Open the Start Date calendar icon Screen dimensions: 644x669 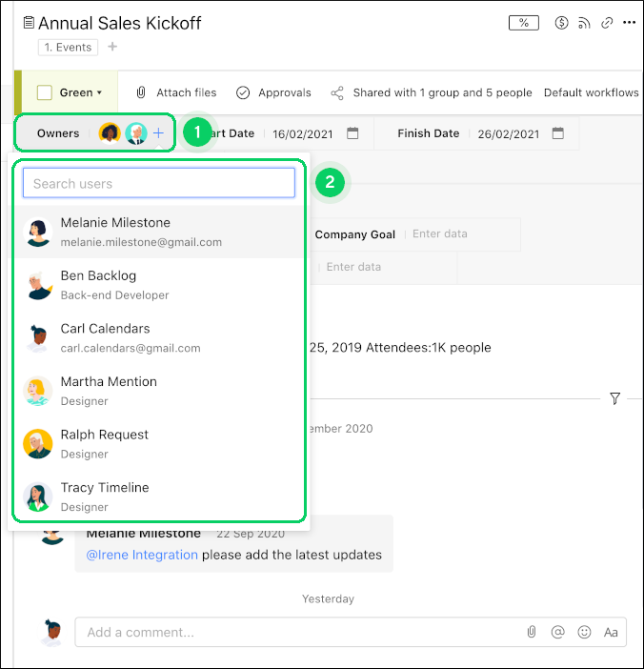click(x=352, y=133)
